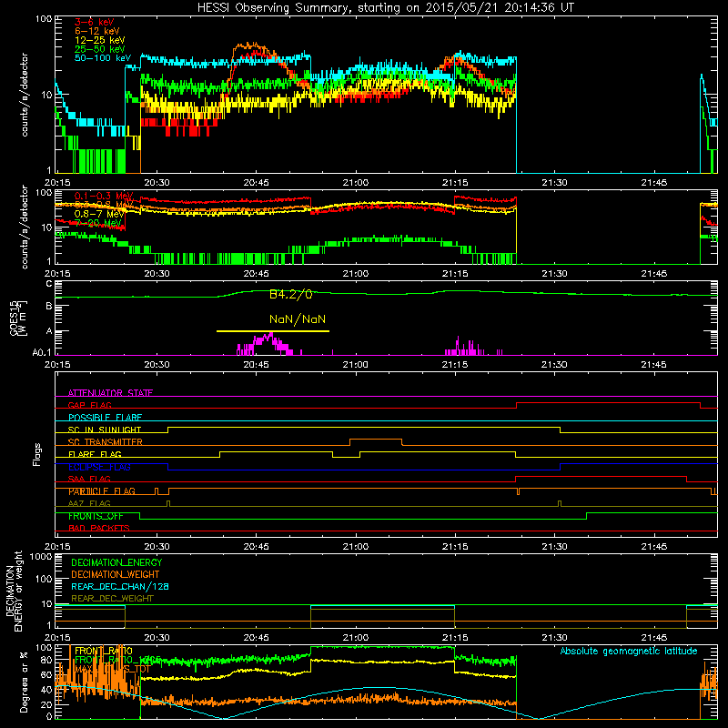Image resolution: width=728 pixels, height=728 pixels.
Task: Click the FRONT_RATIO legend label
Action: point(104,651)
